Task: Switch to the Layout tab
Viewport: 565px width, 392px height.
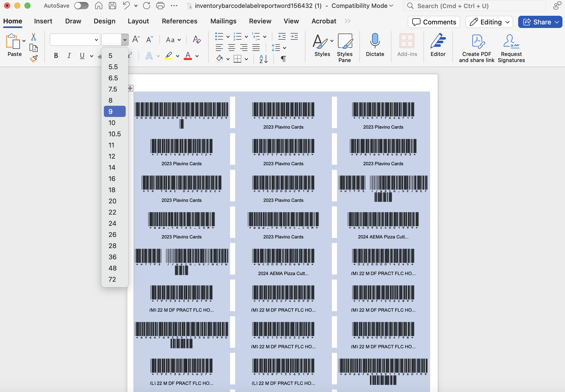Action: 138,21
